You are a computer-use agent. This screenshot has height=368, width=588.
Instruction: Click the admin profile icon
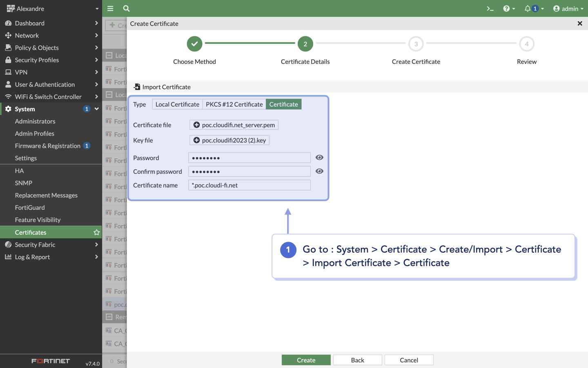[x=557, y=8]
